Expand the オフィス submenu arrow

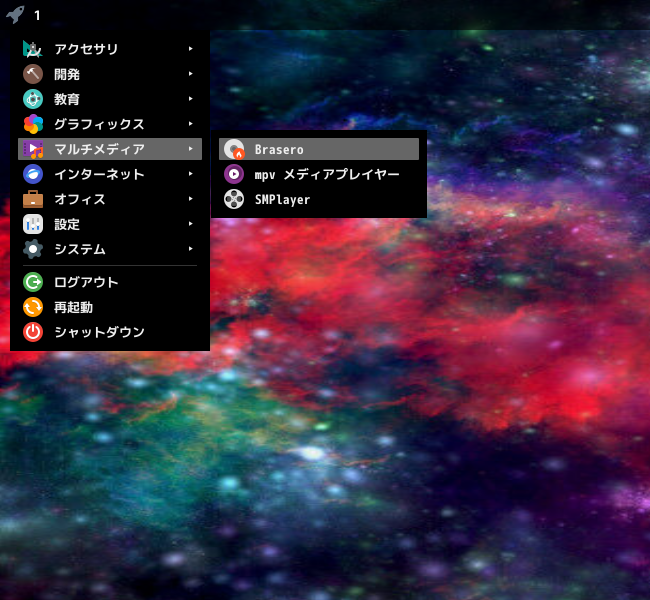click(190, 199)
